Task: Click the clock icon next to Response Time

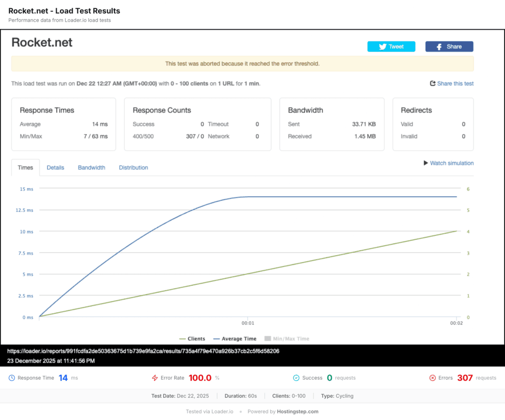Action: point(12,378)
